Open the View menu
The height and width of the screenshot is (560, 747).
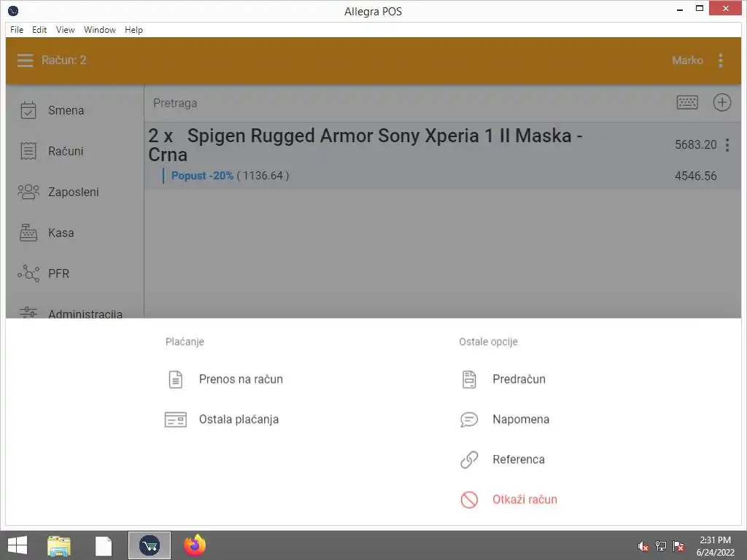pos(65,29)
